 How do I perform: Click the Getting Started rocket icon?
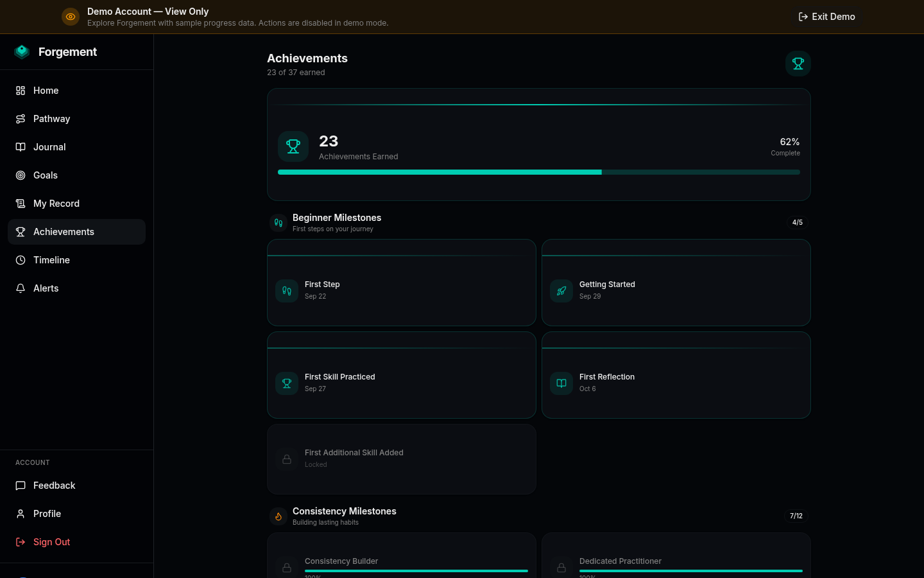click(x=561, y=291)
